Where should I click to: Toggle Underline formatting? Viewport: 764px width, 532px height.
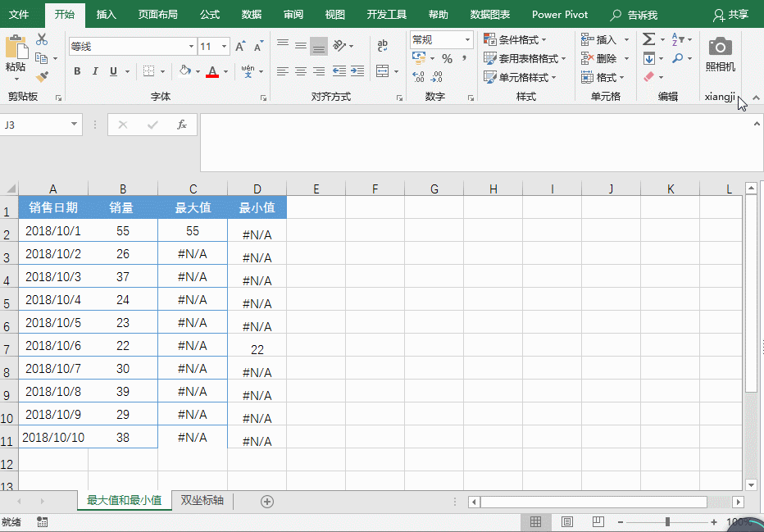pyautogui.click(x=112, y=70)
